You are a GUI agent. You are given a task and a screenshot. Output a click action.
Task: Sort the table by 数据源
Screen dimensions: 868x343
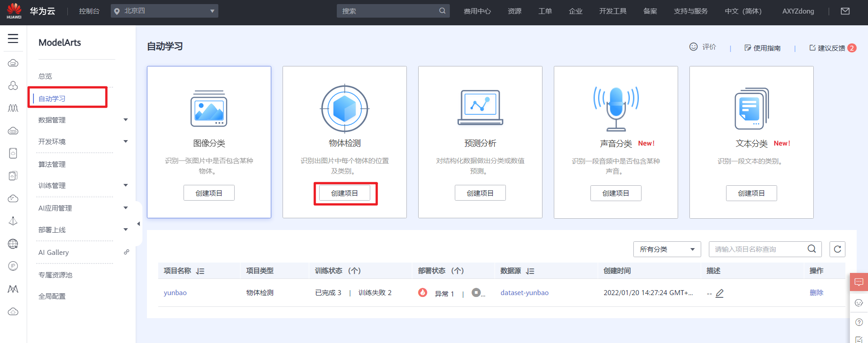point(530,271)
